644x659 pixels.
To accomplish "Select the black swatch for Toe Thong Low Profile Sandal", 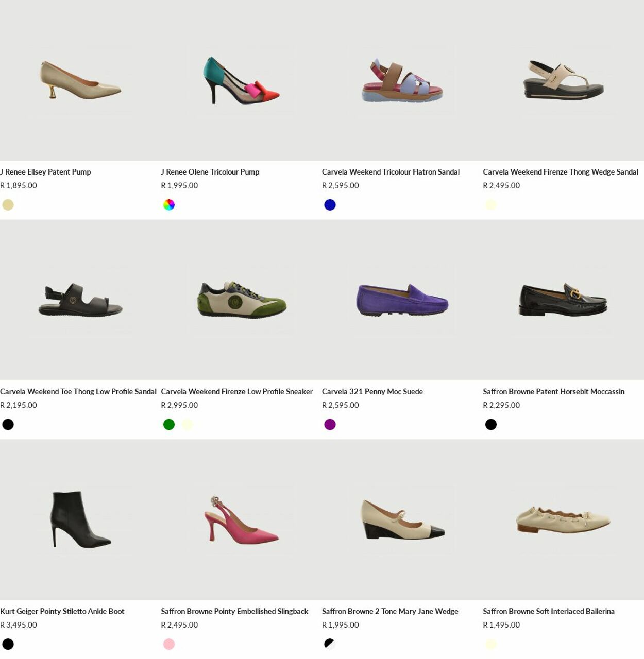I will [x=8, y=425].
